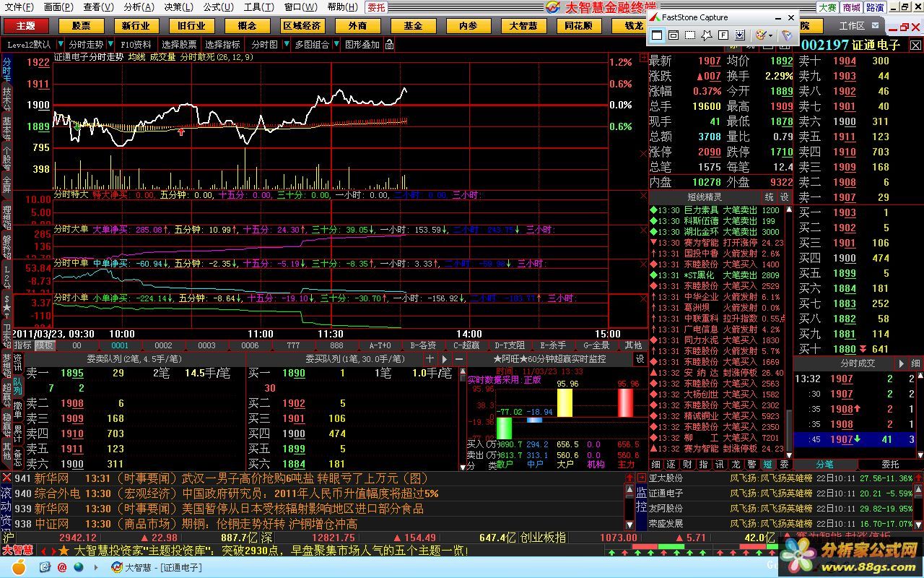The height and width of the screenshot is (578, 924).
Task: Switch to 分笔 tab at bottom right
Action: coord(824,465)
